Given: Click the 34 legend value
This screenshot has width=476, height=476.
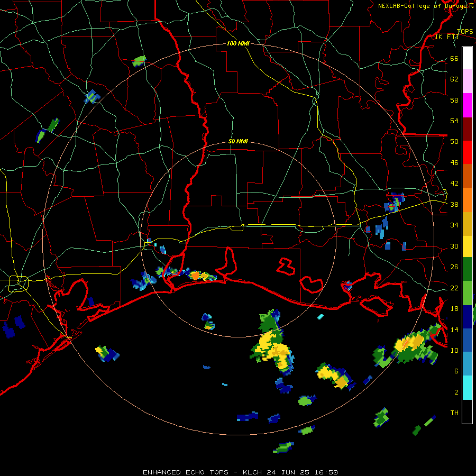Looking at the screenshot, I should (x=454, y=225).
